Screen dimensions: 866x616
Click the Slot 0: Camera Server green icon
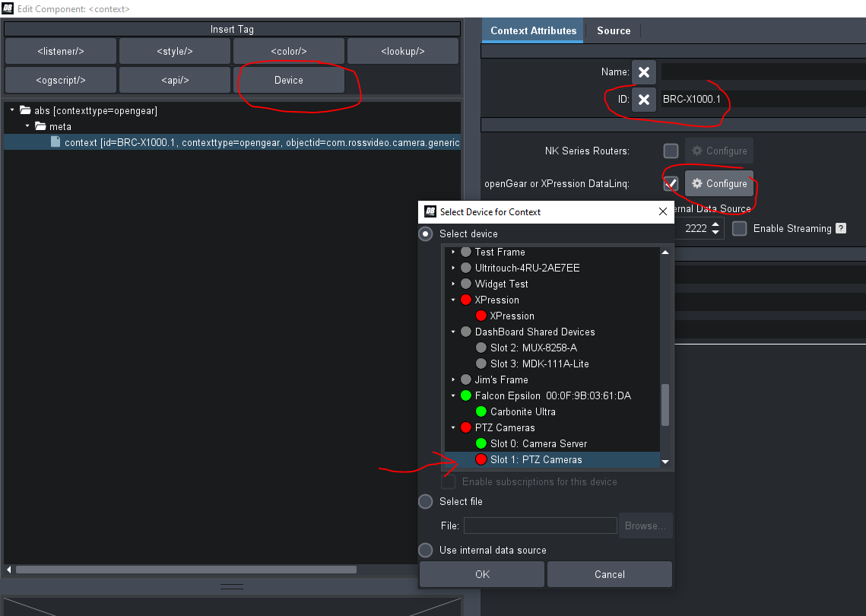(481, 443)
